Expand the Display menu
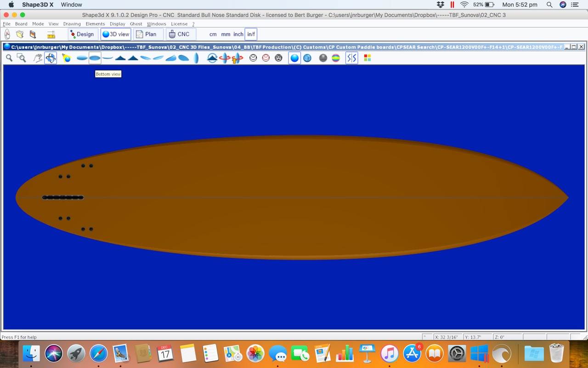 point(117,24)
